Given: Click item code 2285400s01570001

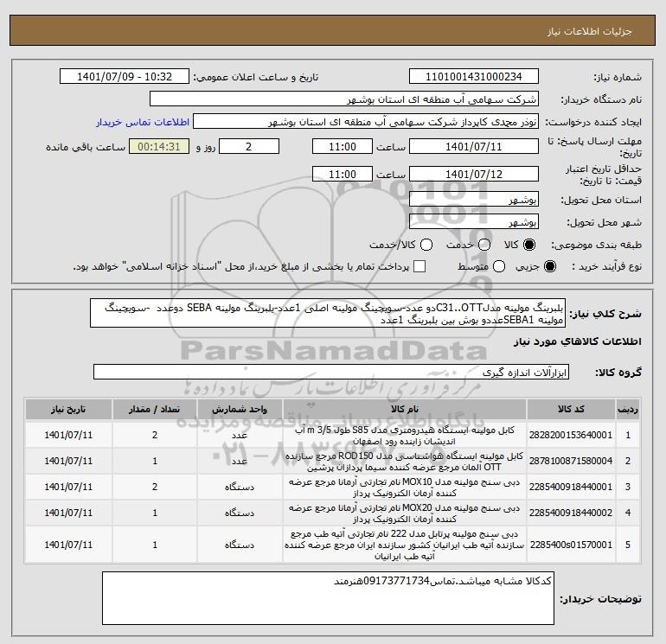Looking at the screenshot, I should [x=571, y=545].
